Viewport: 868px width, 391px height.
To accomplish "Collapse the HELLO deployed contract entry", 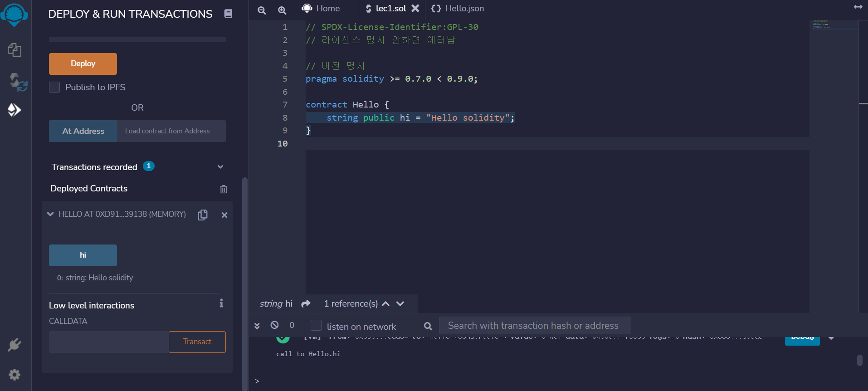I will click(50, 214).
